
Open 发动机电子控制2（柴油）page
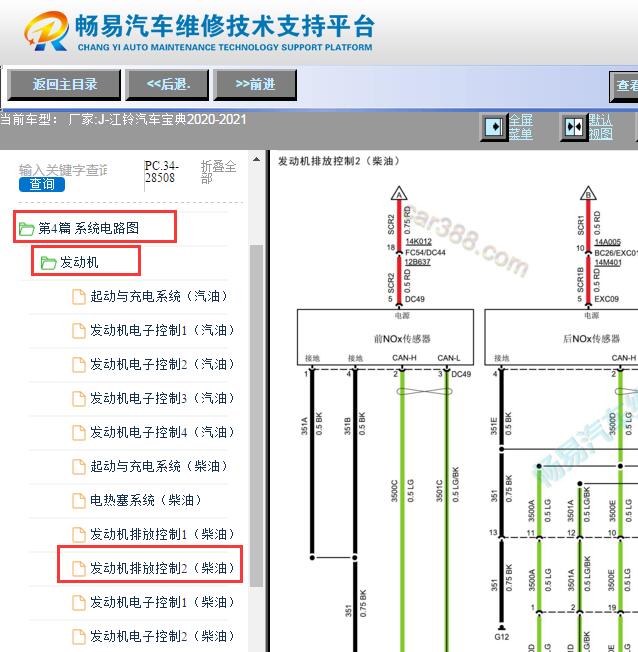tap(162, 637)
